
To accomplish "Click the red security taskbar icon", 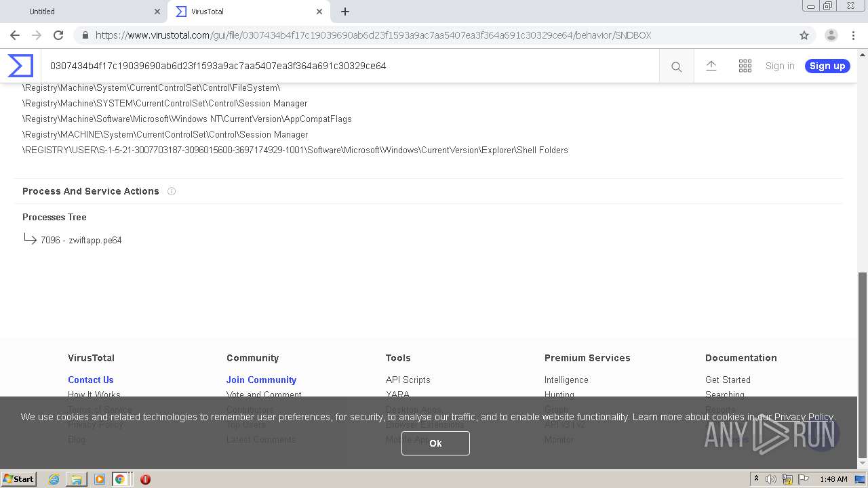I will click(x=145, y=479).
